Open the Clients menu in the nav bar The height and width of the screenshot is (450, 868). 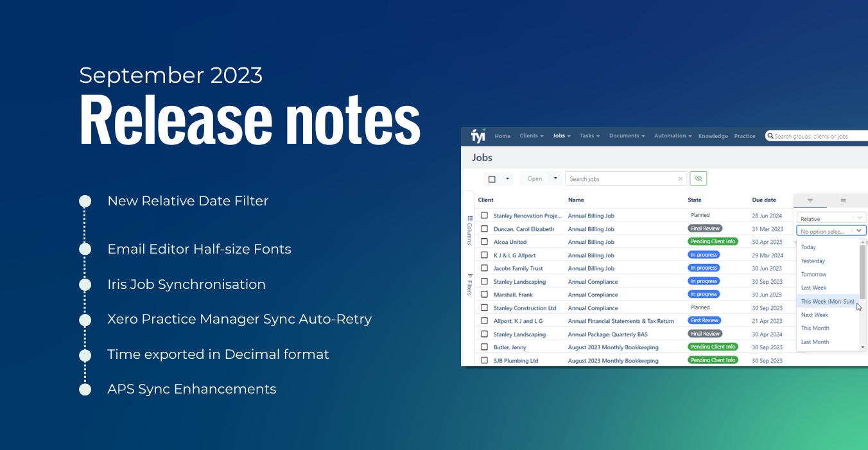click(x=532, y=136)
